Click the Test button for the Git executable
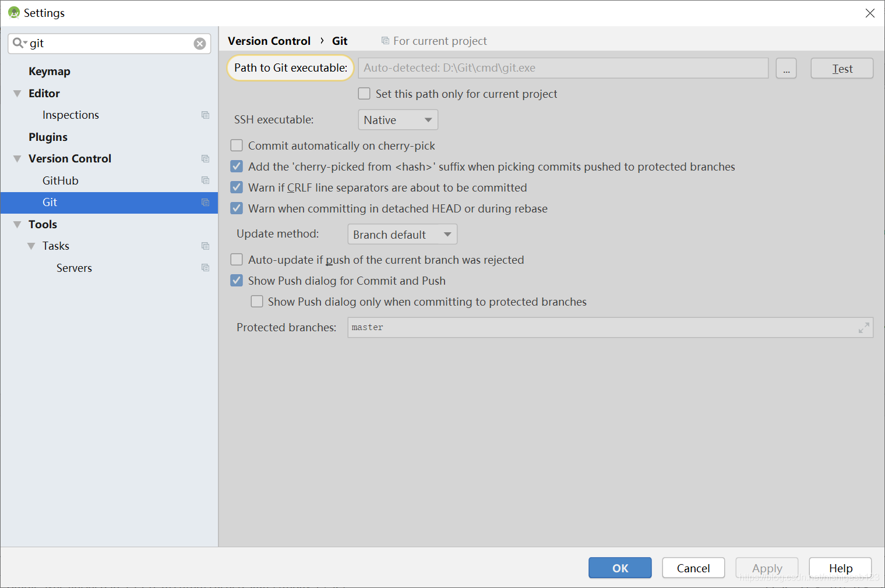 (x=842, y=68)
